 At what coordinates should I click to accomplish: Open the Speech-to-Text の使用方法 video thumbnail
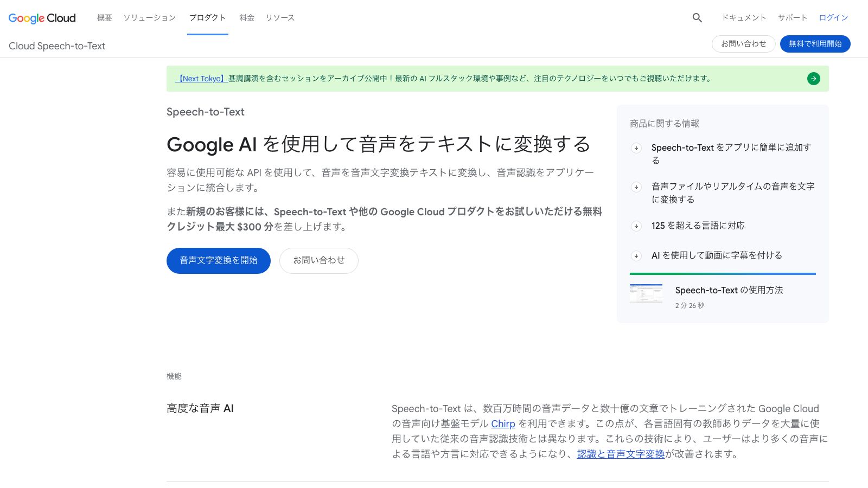[646, 293]
